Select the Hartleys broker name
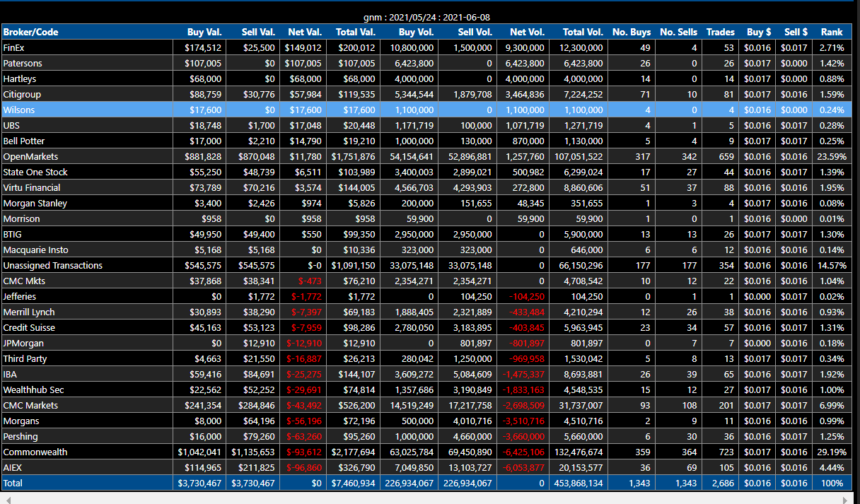Screen dimensions: 860x504 pyautogui.click(x=20, y=78)
